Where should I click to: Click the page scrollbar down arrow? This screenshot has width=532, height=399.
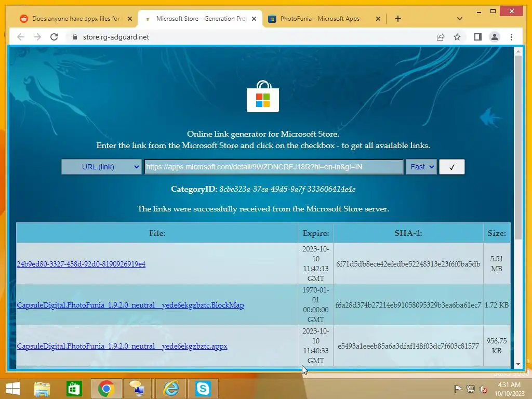pos(518,364)
